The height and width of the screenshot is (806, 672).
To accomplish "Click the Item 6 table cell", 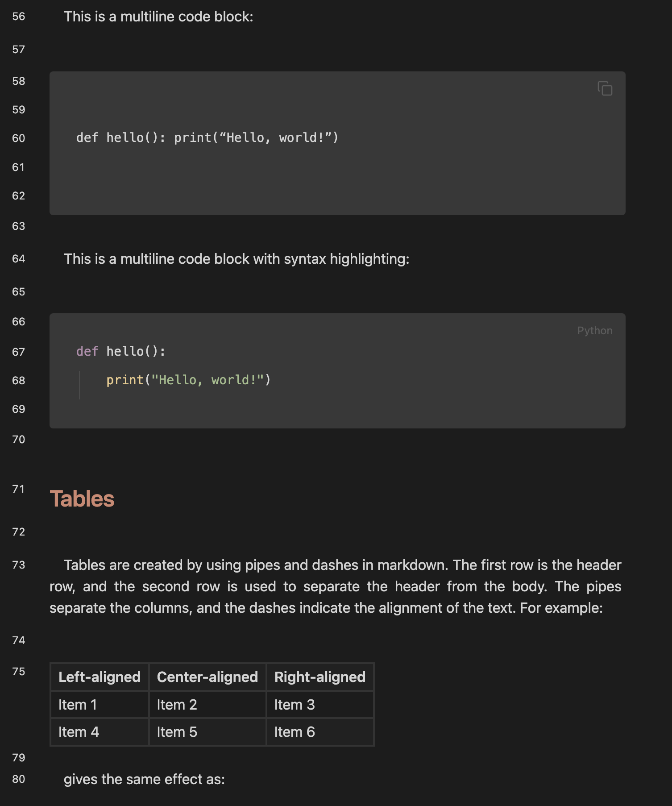I will tap(320, 732).
